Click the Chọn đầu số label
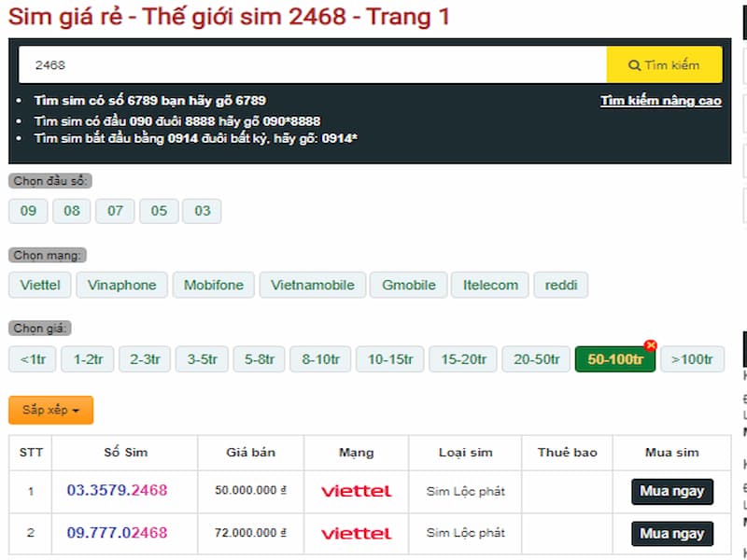The width and height of the screenshot is (747, 560). click(x=50, y=181)
